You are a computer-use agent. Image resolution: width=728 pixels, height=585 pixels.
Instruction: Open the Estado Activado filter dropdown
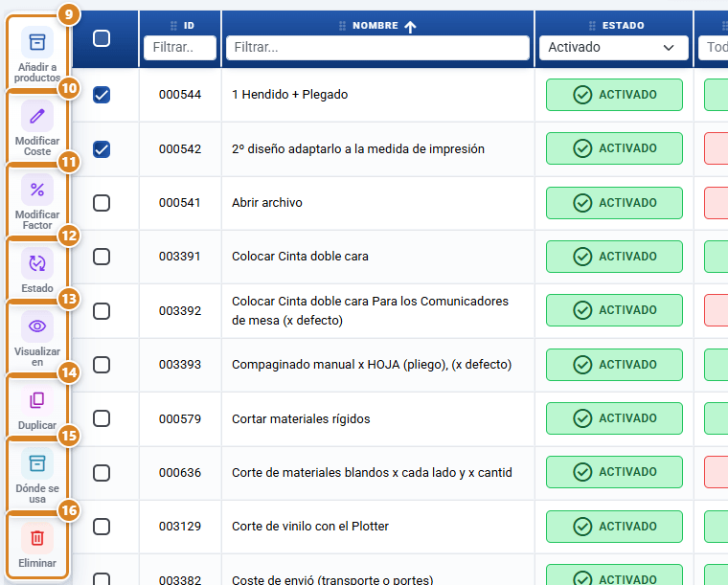point(613,47)
